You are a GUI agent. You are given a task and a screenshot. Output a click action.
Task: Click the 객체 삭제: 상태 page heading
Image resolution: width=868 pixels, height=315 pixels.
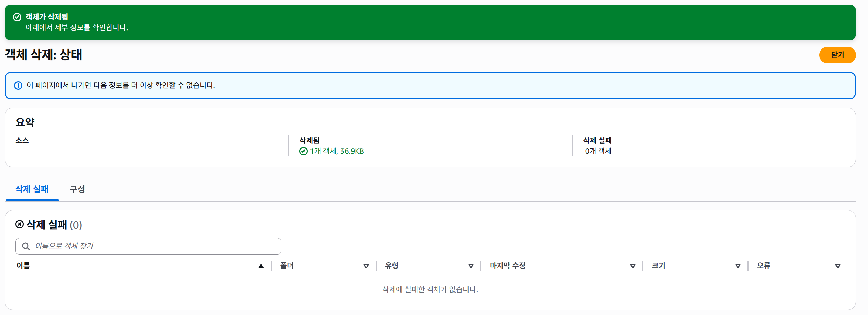pyautogui.click(x=43, y=55)
